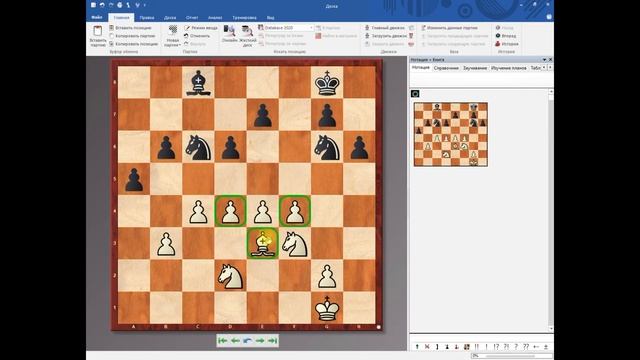Viewport: 640px width, 360px height.
Task: Click the take-back move arrow below board
Action: 247,340
